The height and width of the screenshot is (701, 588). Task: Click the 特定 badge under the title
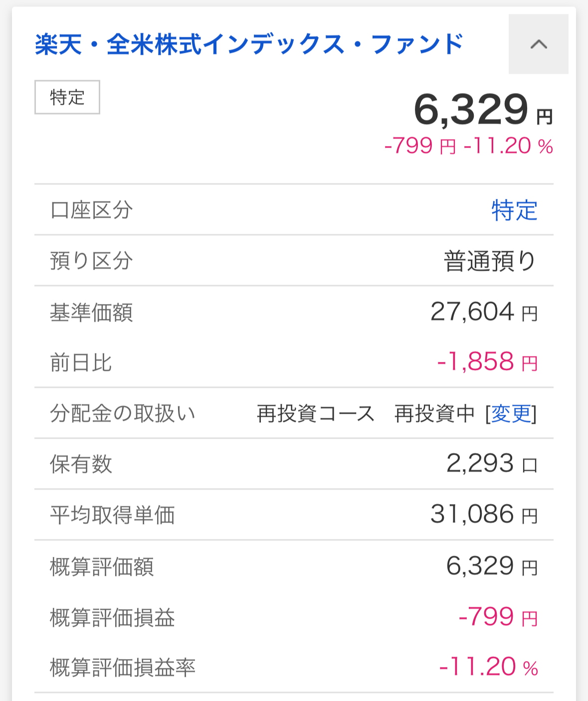67,97
